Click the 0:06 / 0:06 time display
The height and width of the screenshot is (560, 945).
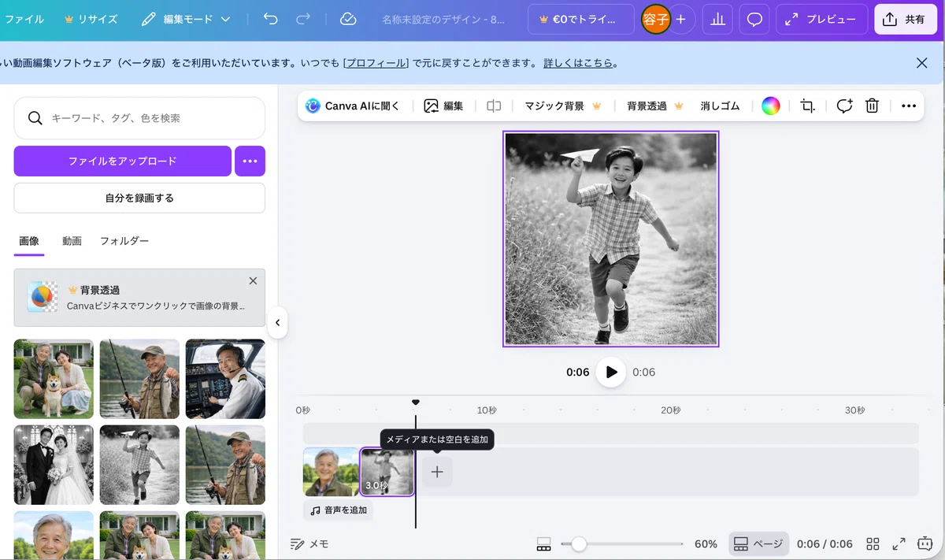(825, 543)
